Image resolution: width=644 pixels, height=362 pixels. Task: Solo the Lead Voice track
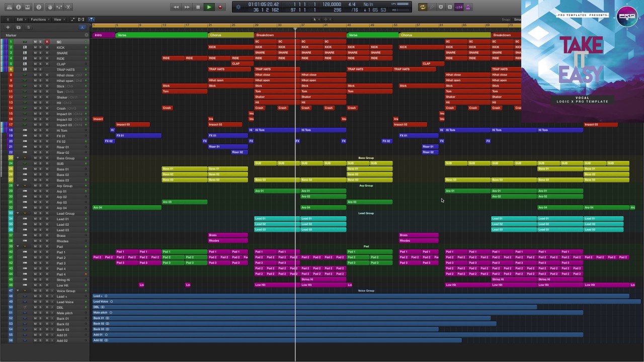[x=41, y=302]
